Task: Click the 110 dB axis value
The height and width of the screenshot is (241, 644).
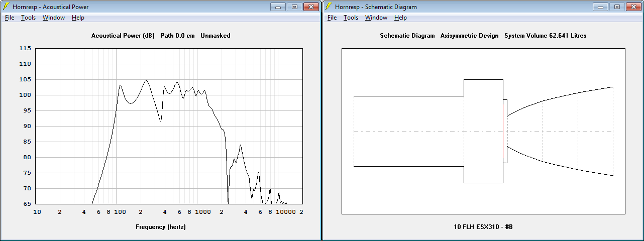Action: point(26,64)
